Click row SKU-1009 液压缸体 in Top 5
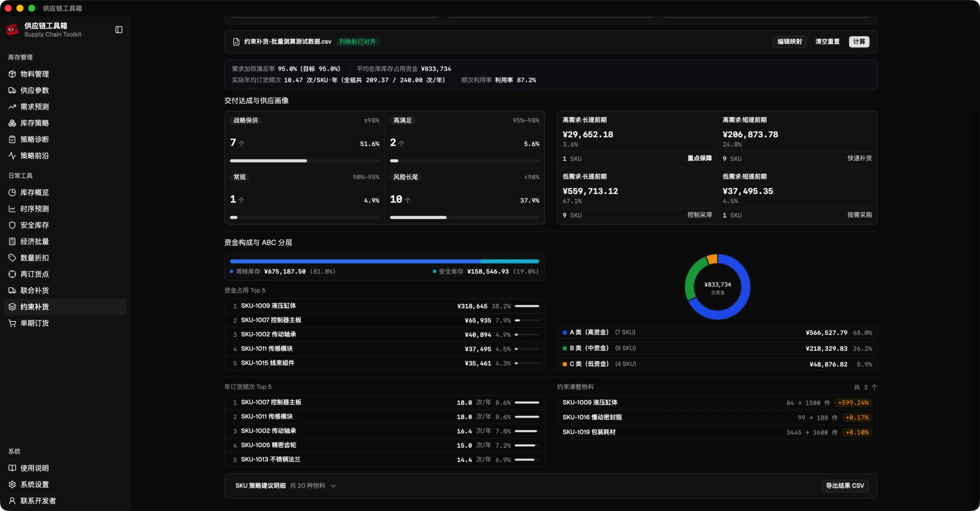The height and width of the screenshot is (511, 980). coord(384,306)
